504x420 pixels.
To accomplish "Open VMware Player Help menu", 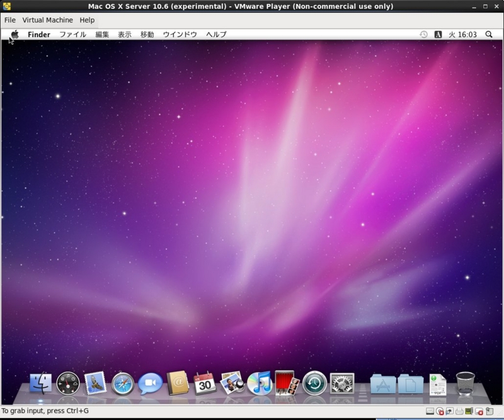I will tap(87, 20).
